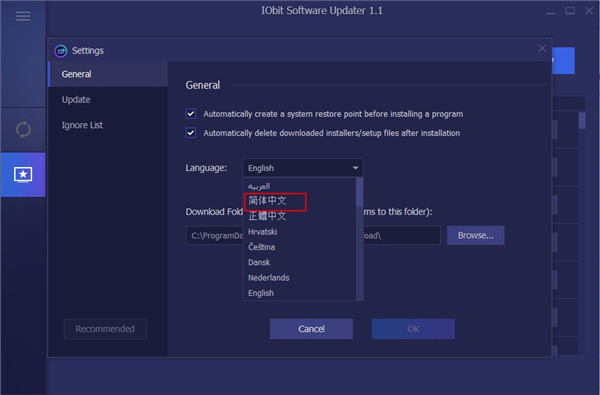Select the star recommended sidebar icon
The height and width of the screenshot is (395, 600).
click(x=23, y=175)
